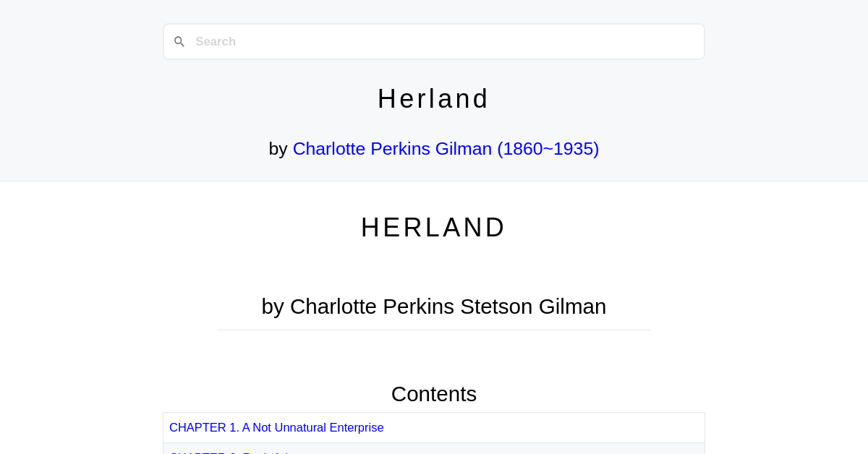Click the 'by' text near the author link
This screenshot has height=454, width=868.
[x=279, y=148]
